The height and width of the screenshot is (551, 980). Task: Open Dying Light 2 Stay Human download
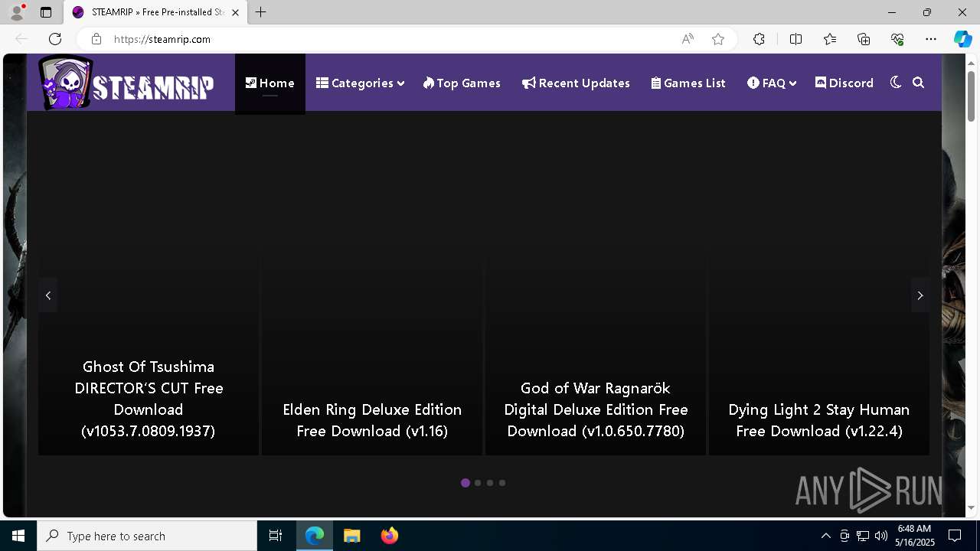pos(819,420)
